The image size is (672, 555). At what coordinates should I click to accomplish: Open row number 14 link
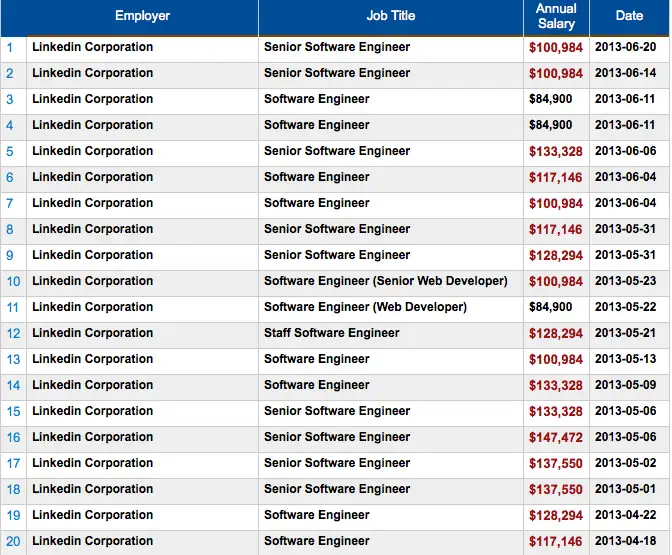click(13, 386)
